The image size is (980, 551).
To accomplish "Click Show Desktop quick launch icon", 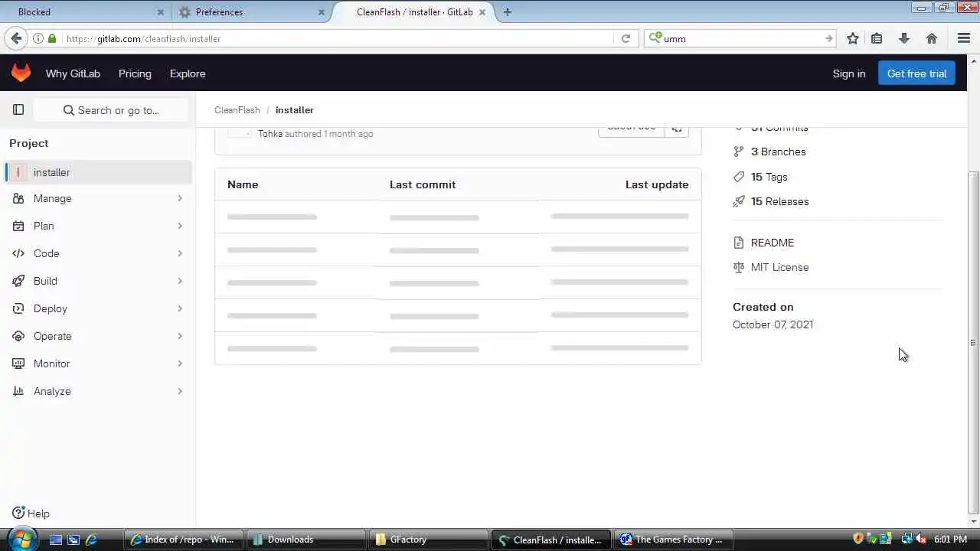I will tap(55, 540).
